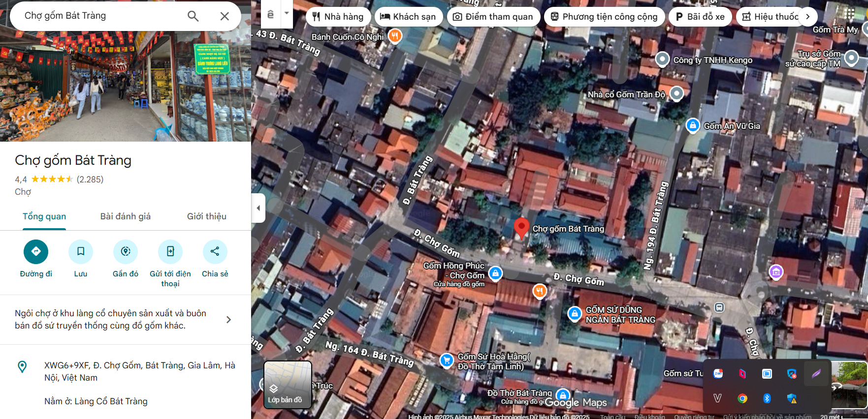868x419 pixels.
Task: Show more category chips with the arrow
Action: tap(807, 16)
